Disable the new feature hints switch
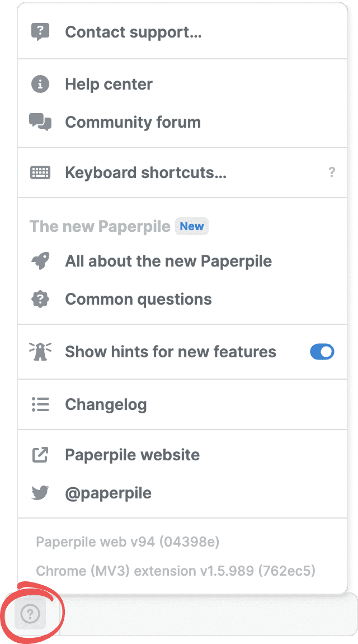The height and width of the screenshot is (644, 358). tap(322, 352)
